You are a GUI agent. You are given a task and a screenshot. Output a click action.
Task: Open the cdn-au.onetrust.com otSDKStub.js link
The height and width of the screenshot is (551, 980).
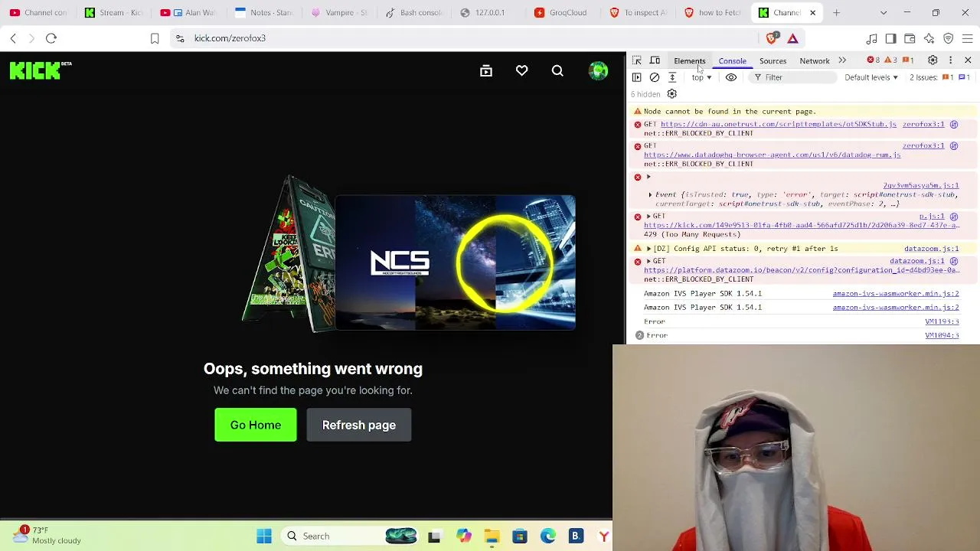(x=778, y=124)
